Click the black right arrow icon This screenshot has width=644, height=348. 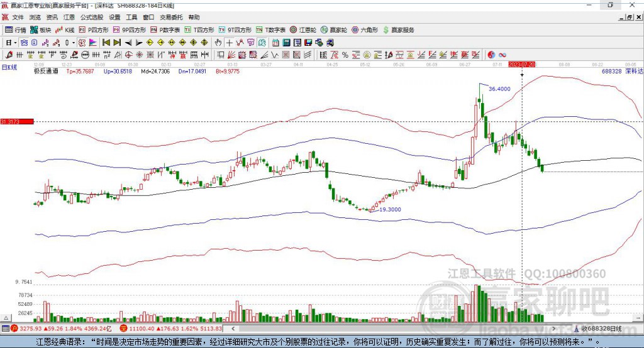139,43
